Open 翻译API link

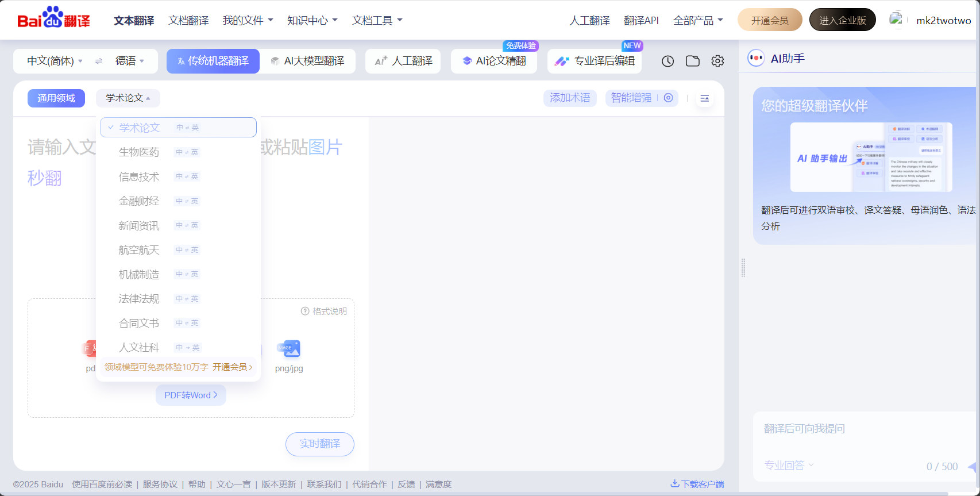[x=641, y=20]
